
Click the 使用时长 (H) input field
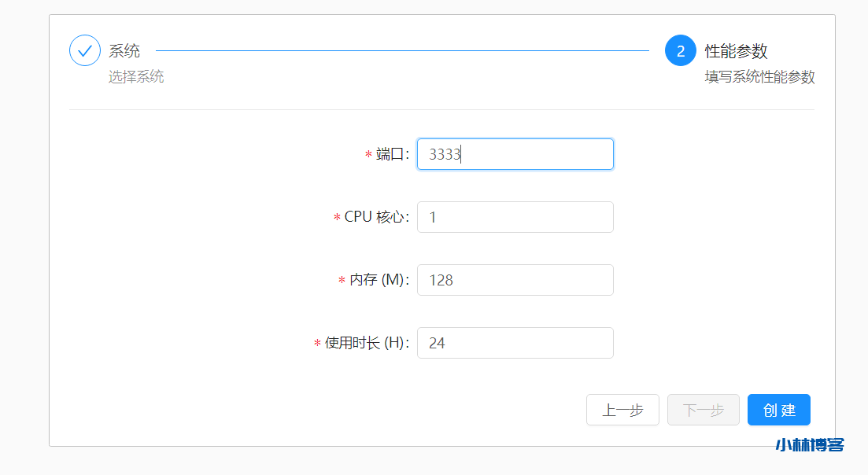point(515,343)
